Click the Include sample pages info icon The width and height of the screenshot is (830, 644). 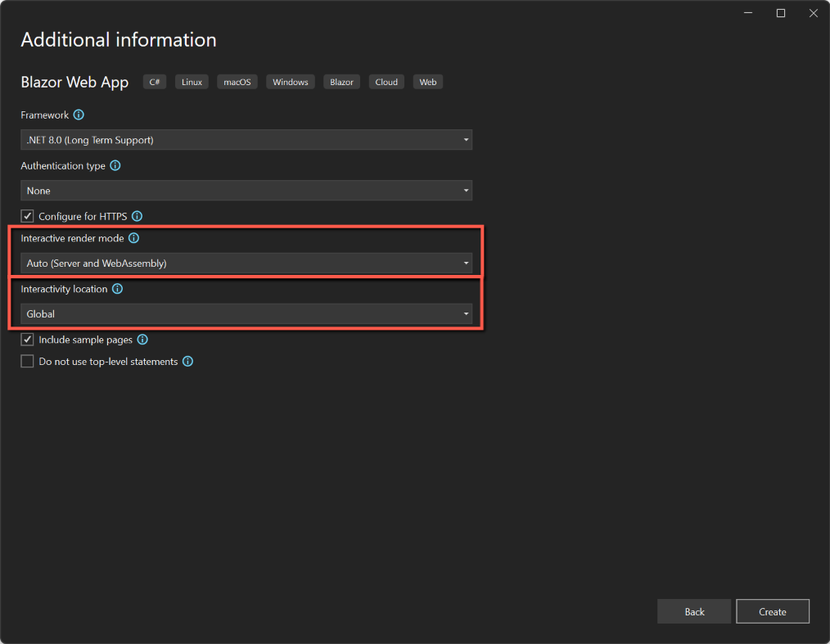(142, 339)
